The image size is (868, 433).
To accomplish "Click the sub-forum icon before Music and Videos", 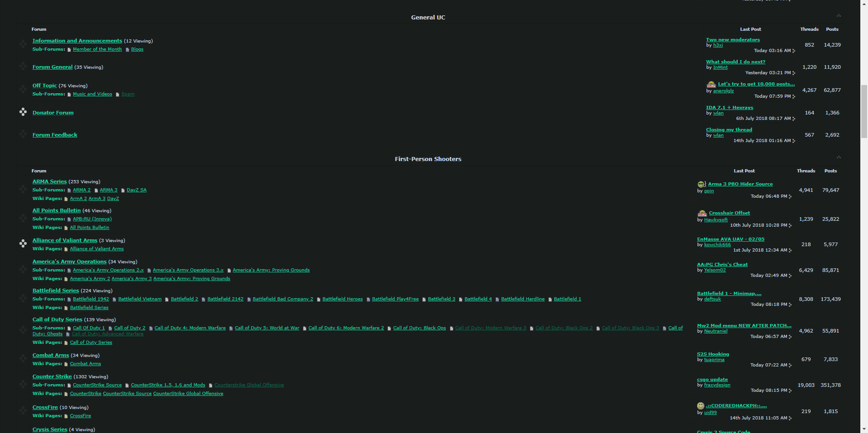I will [x=69, y=95].
